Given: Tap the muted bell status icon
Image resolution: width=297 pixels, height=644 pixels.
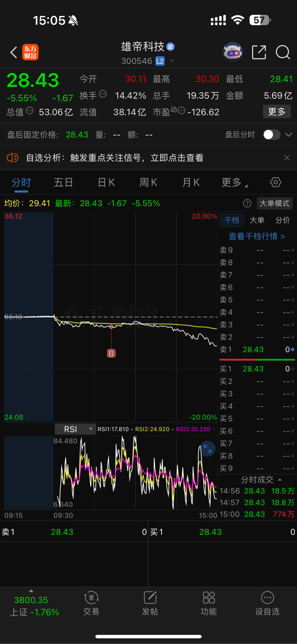Looking at the screenshot, I should tap(73, 20).
